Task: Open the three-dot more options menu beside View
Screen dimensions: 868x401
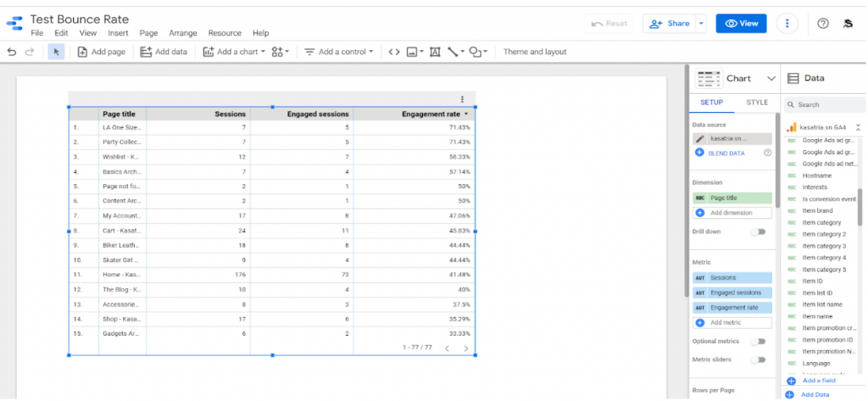Action: pyautogui.click(x=787, y=23)
